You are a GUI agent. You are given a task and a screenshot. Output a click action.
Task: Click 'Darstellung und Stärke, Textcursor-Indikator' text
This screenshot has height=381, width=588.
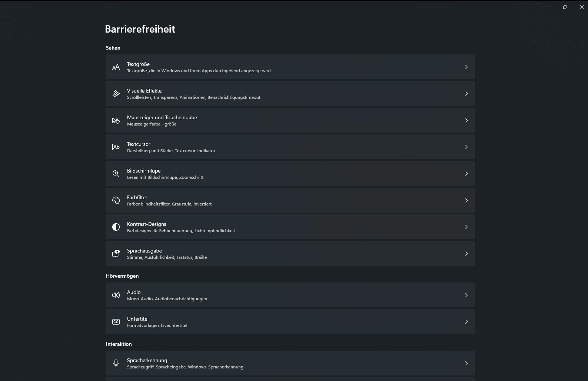[x=171, y=151]
